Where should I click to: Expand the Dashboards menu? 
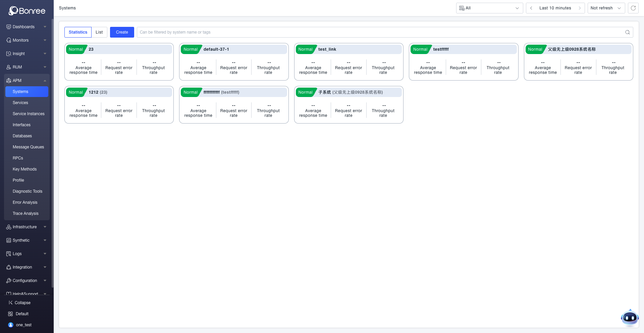[x=27, y=27]
